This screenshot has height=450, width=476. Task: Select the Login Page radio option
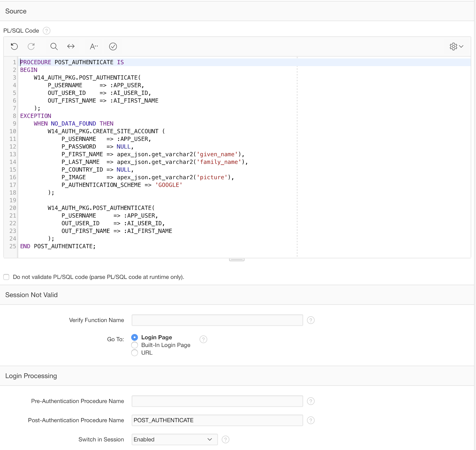pos(135,337)
